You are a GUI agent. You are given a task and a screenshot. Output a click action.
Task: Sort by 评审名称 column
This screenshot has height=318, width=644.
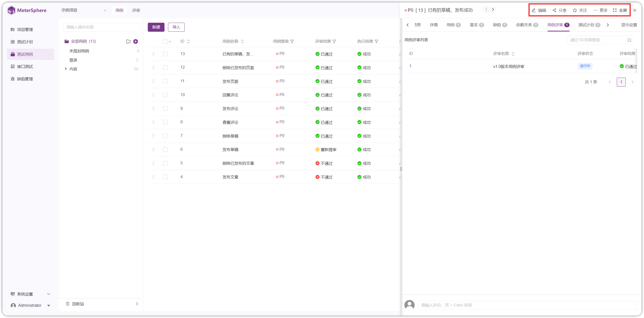tap(513, 54)
